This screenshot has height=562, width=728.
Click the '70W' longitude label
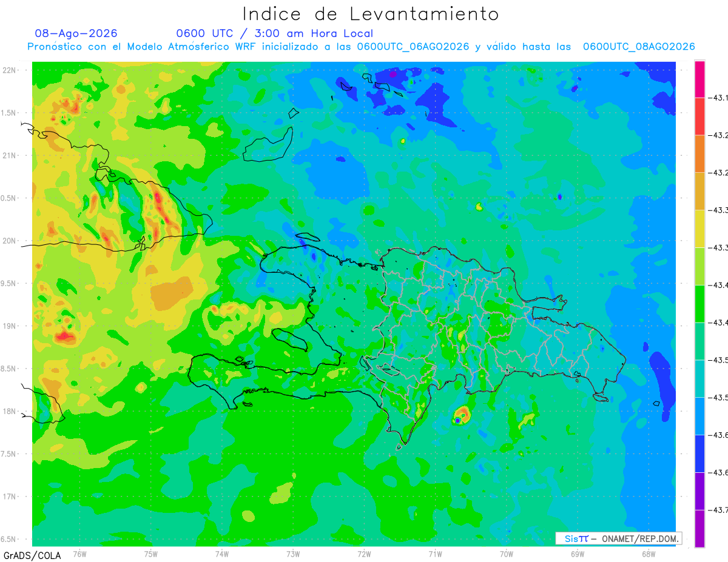507,554
